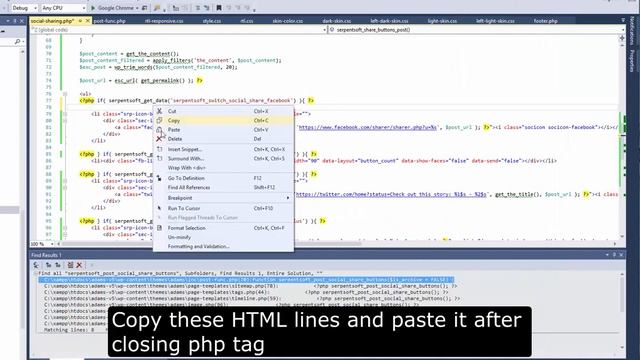
Task: Start debugging with Google Chrome
Action: (112, 8)
